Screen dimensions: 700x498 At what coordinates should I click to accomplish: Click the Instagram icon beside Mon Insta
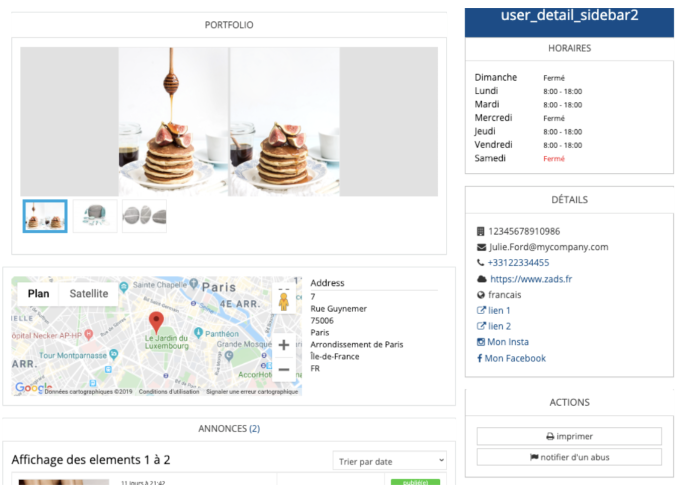(x=481, y=342)
